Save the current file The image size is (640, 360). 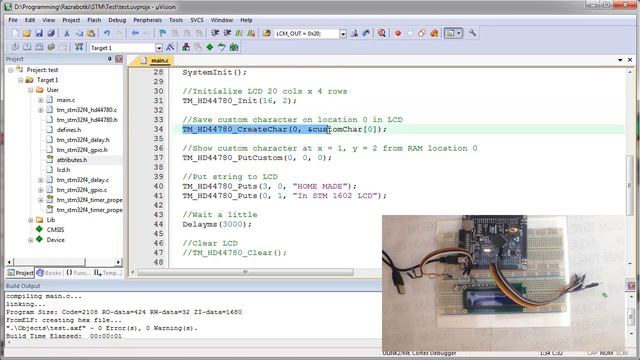[39, 33]
